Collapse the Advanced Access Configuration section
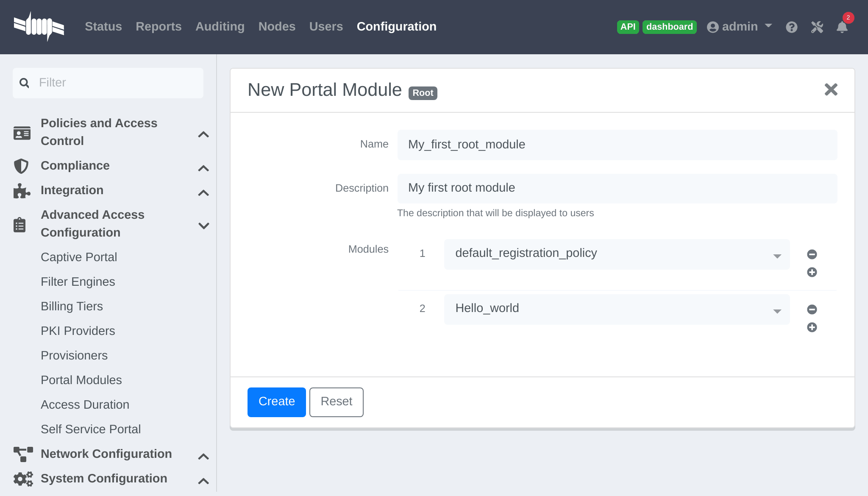868x496 pixels. coord(204,225)
